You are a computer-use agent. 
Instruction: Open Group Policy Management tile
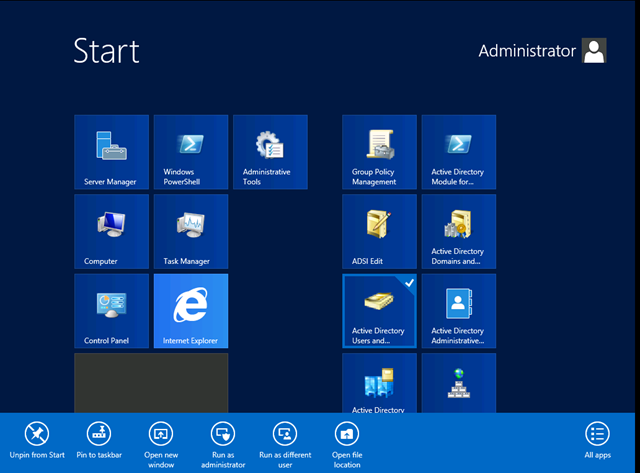tap(379, 152)
